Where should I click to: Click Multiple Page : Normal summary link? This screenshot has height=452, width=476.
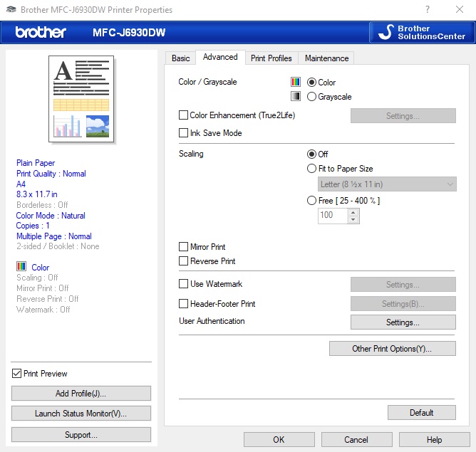53,236
